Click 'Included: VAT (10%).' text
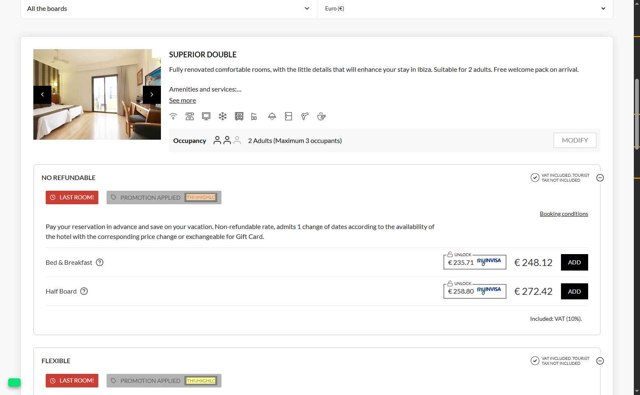 pos(556,319)
